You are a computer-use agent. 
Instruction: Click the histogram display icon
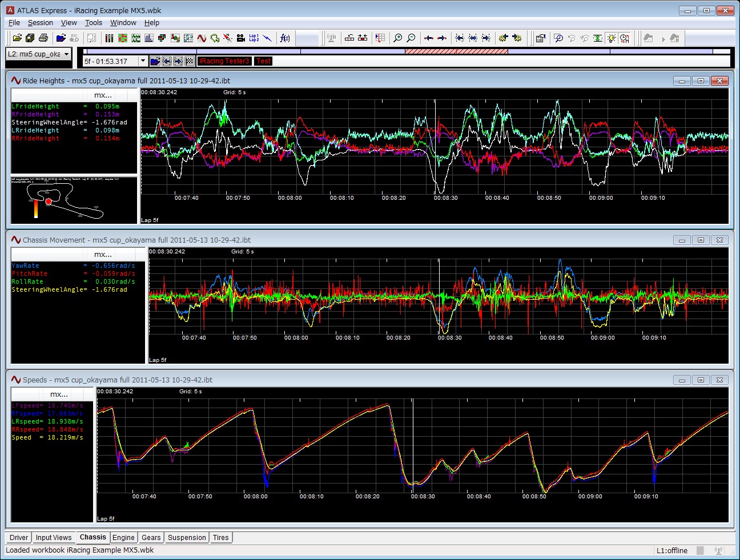[x=148, y=38]
